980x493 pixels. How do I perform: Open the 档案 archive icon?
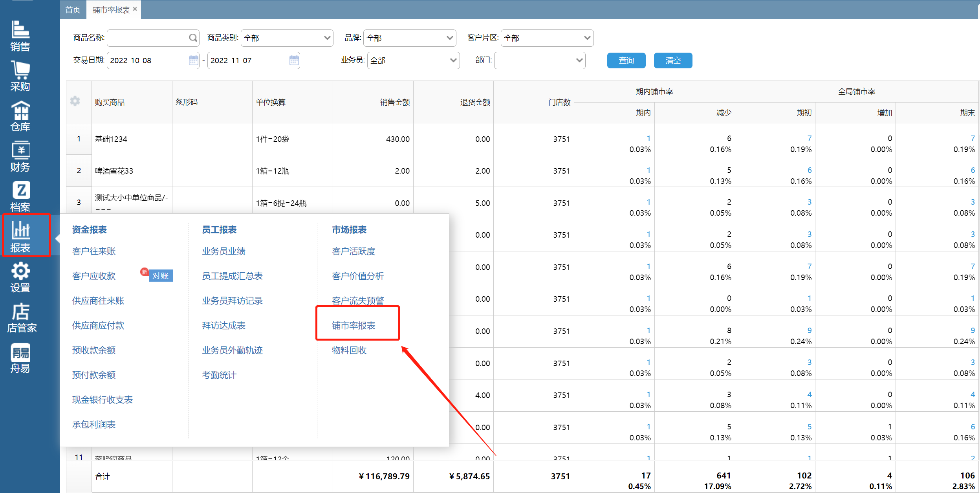click(x=20, y=197)
